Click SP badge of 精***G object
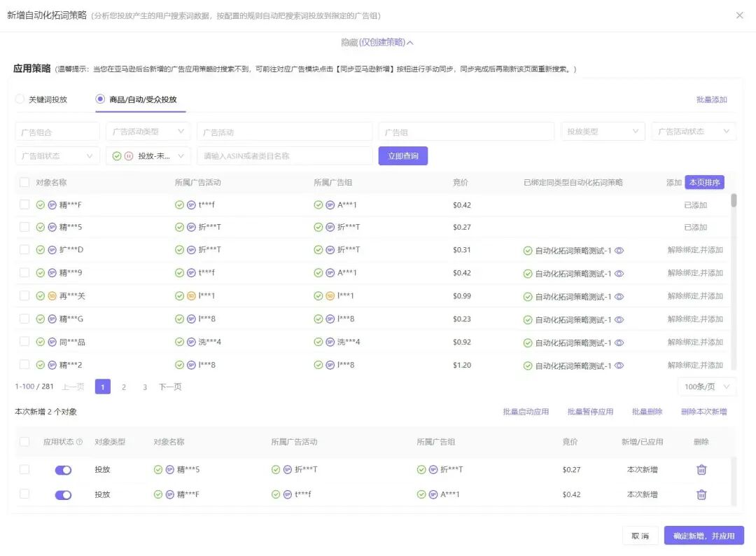This screenshot has width=756, height=556. [52, 319]
